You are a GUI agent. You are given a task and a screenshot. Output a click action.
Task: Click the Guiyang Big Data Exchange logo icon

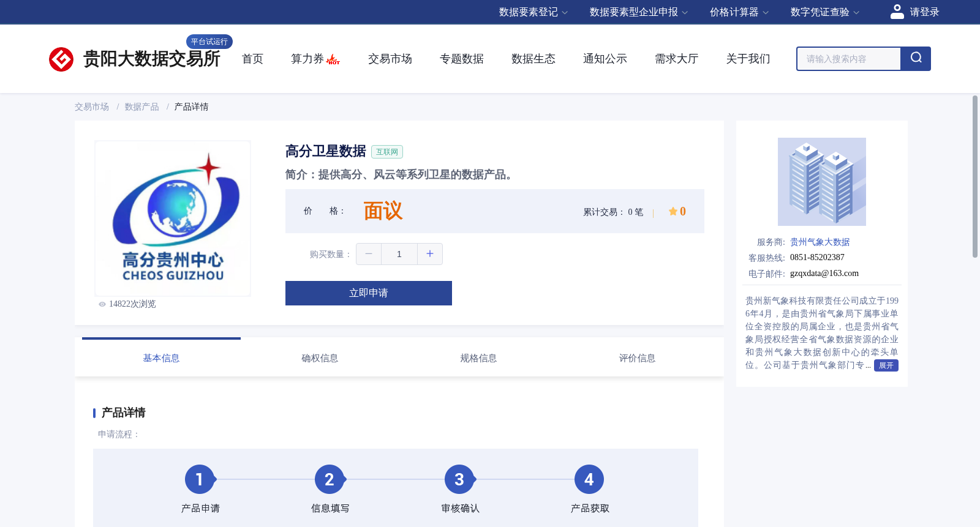[x=61, y=59]
